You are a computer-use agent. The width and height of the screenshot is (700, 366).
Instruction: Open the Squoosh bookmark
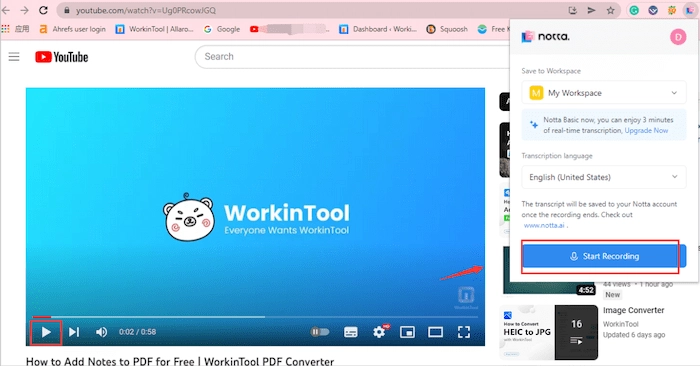click(x=447, y=29)
